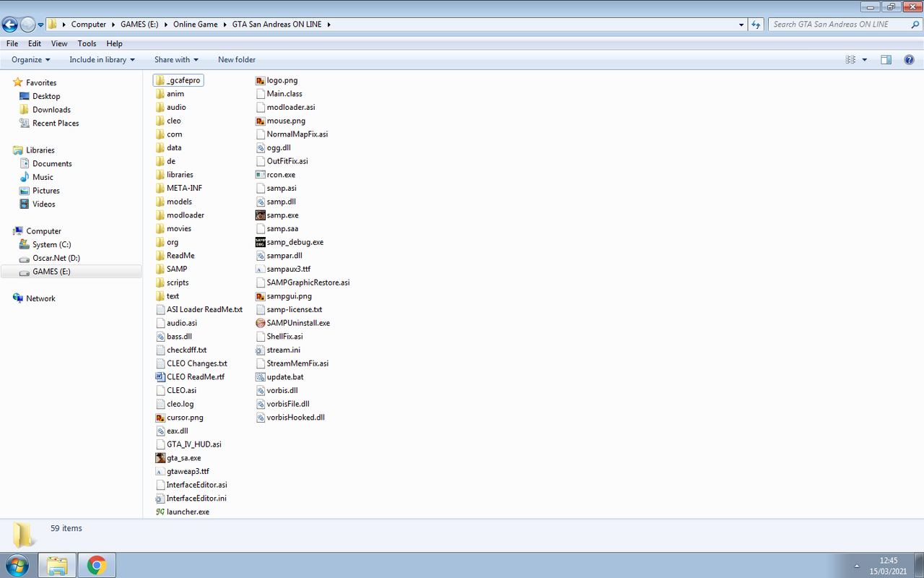The height and width of the screenshot is (578, 924).
Task: Expand the Online Game breadcrumb arrow
Action: [225, 25]
